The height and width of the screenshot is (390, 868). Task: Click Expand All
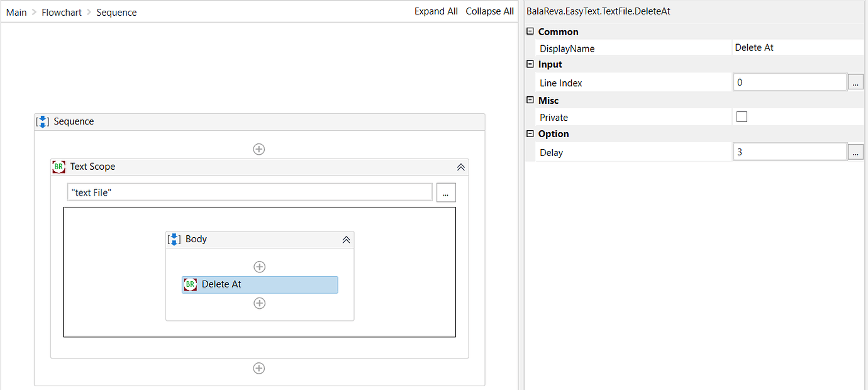coord(436,11)
